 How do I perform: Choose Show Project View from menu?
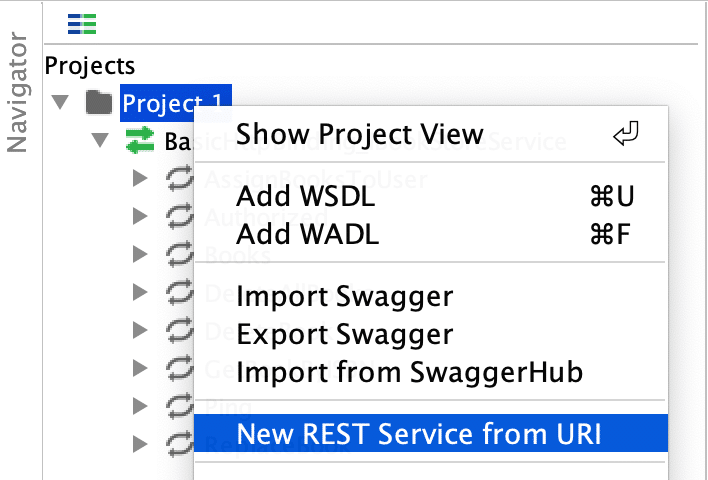359,134
